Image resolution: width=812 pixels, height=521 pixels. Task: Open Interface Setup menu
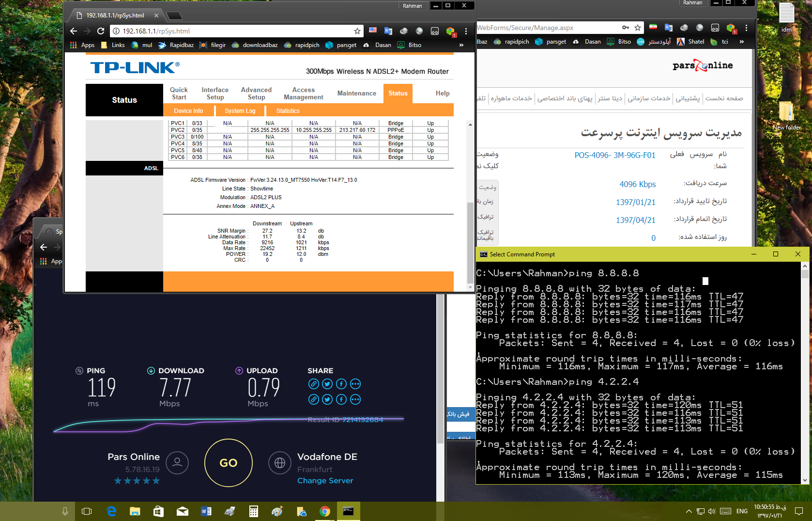coord(215,94)
